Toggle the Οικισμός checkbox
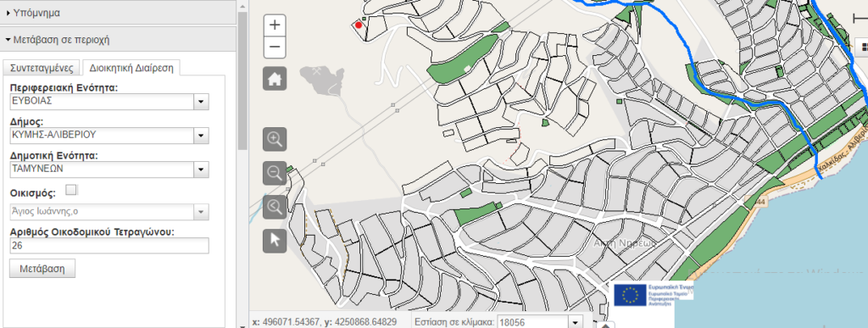This screenshot has height=328, width=868. click(71, 190)
